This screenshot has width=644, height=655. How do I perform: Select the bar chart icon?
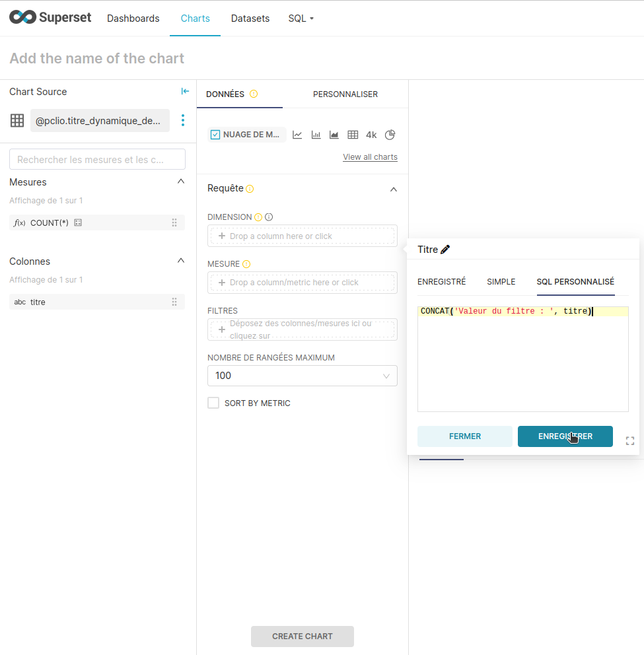pyautogui.click(x=316, y=135)
